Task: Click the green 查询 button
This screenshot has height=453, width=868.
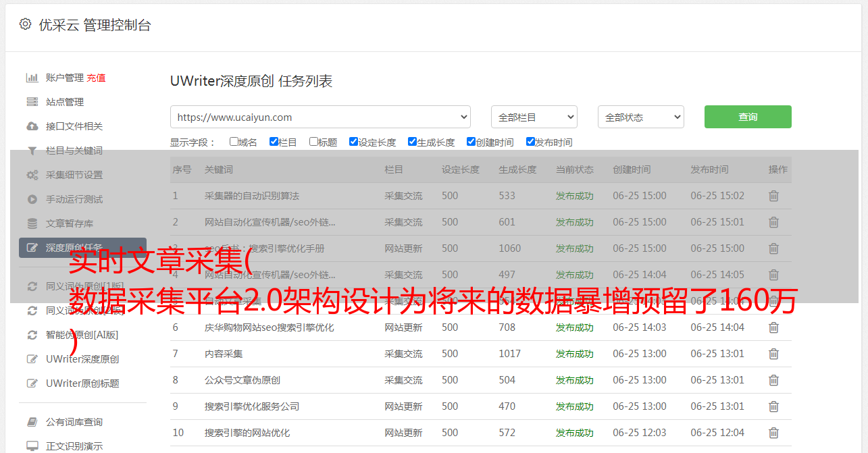Action: (747, 117)
